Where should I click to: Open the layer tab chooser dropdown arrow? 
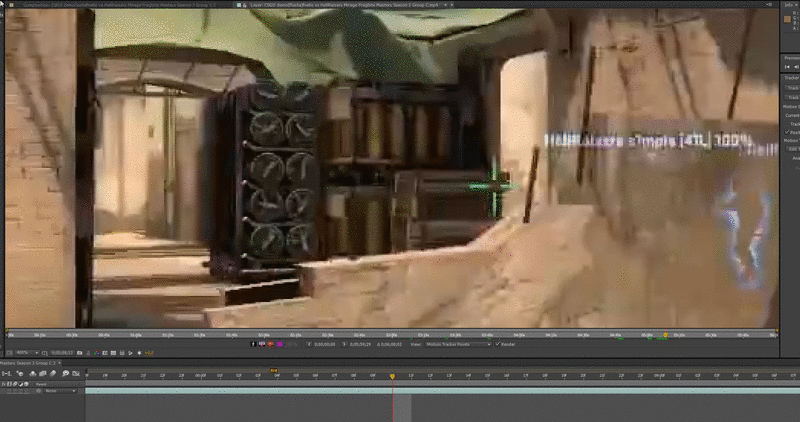(445, 5)
